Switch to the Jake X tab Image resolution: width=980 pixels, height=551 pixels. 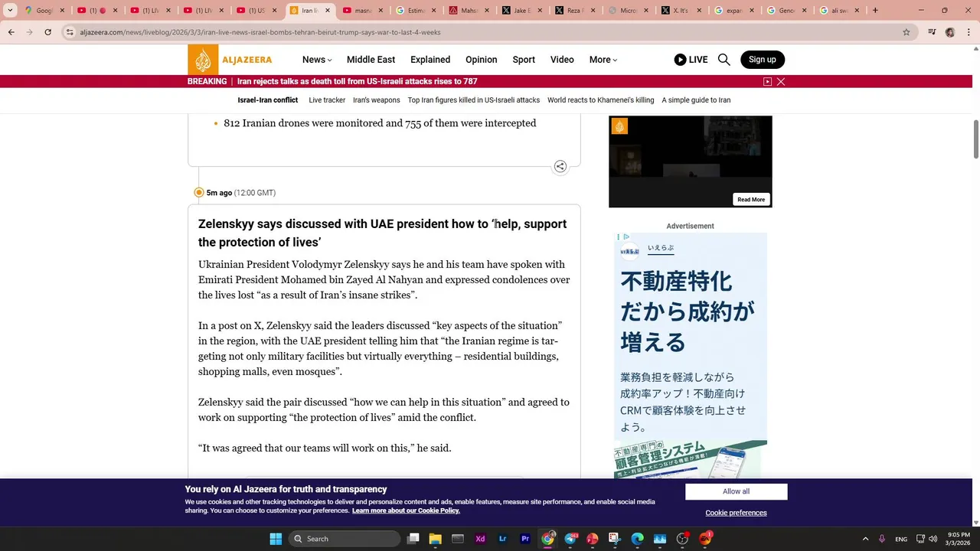click(x=521, y=11)
